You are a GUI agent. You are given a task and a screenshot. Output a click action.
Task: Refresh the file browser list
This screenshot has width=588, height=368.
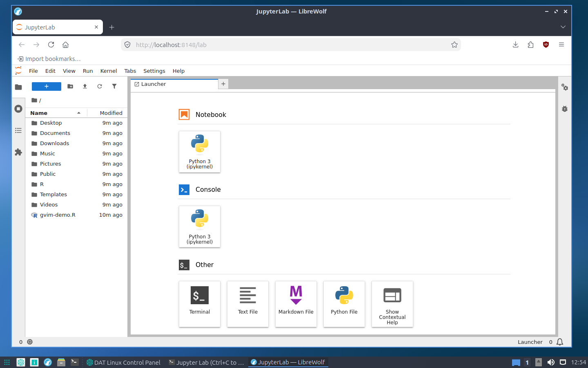click(100, 86)
